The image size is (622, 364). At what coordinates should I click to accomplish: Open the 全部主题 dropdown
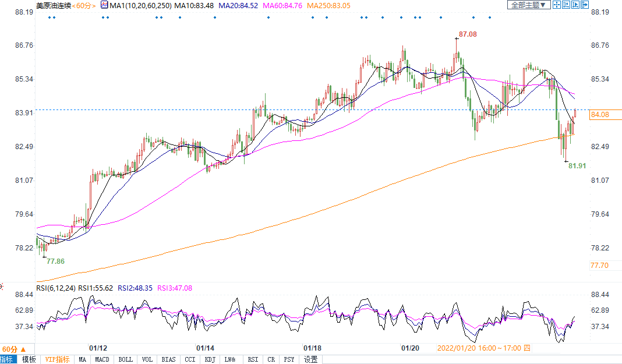(528, 5)
